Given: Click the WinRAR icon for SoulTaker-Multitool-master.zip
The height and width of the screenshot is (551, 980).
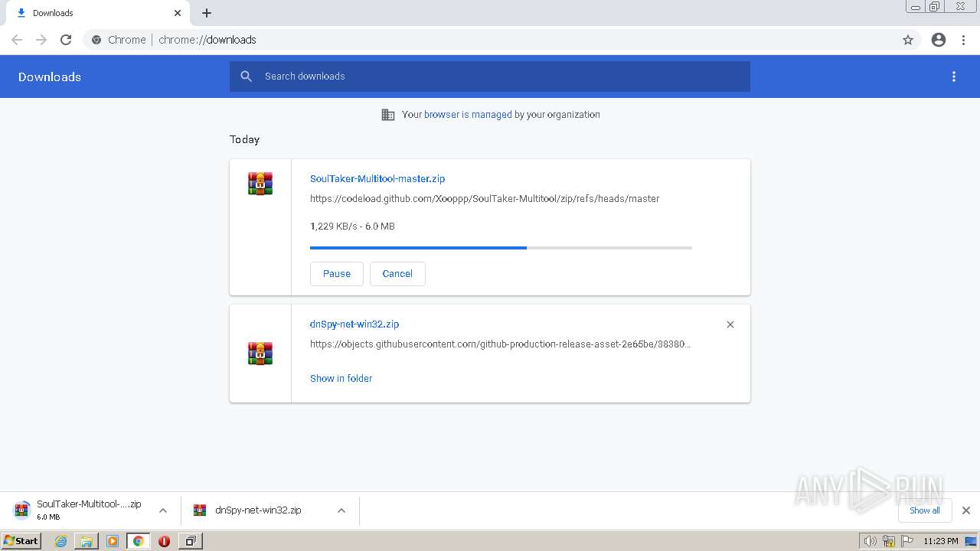Looking at the screenshot, I should point(260,184).
